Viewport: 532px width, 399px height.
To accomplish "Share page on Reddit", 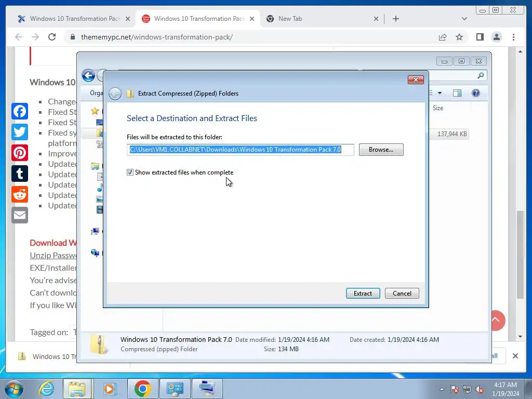I will pos(20,194).
